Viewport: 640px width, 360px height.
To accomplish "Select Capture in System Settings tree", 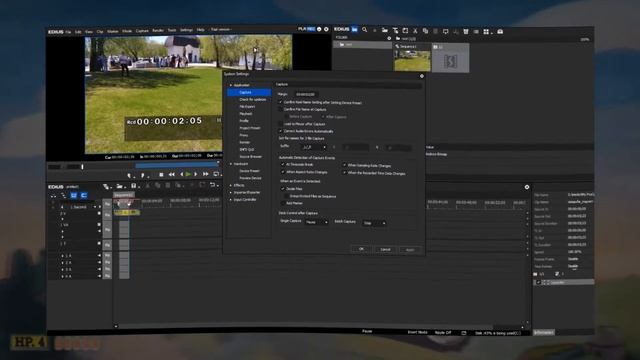I will [249, 92].
